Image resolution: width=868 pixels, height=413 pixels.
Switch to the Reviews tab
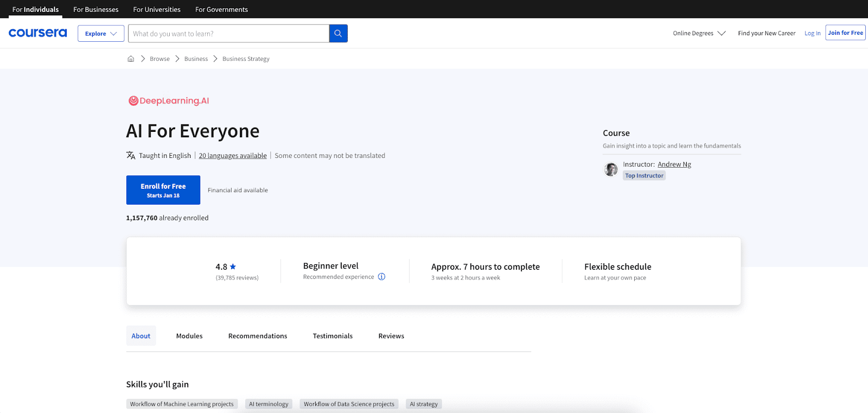point(391,336)
